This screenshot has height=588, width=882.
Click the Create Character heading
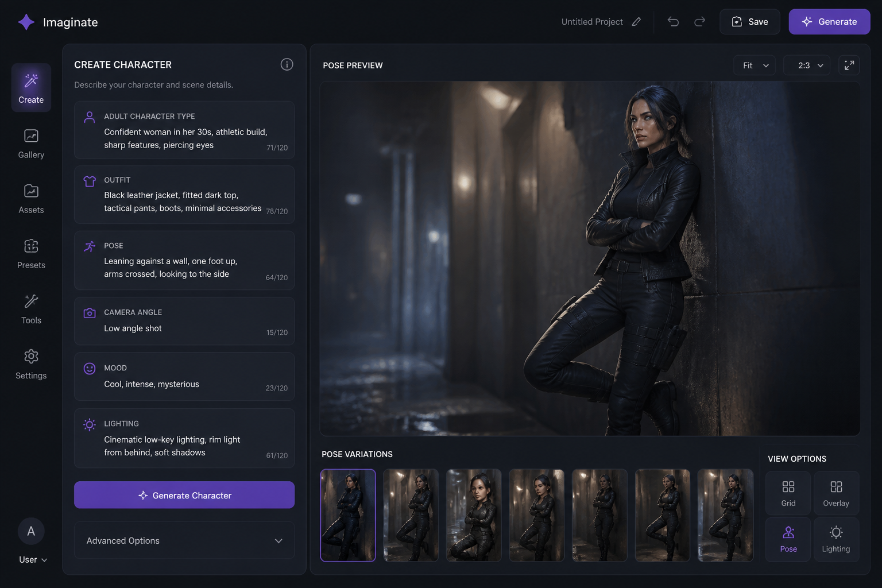[123, 65]
